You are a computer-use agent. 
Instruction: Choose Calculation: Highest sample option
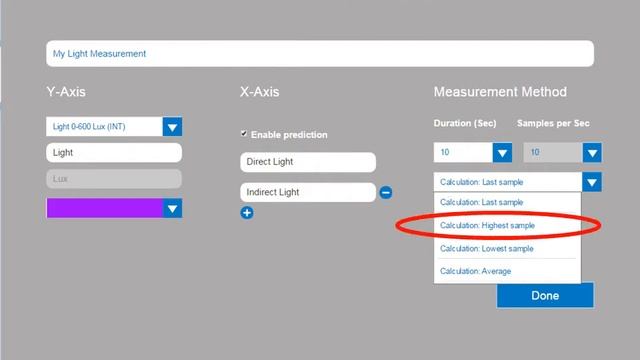tap(507, 225)
